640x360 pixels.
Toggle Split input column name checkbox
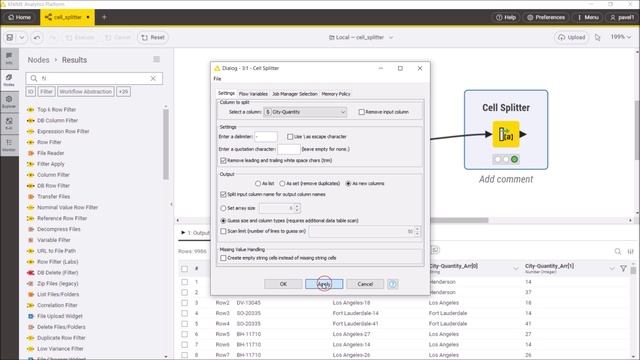tap(223, 194)
